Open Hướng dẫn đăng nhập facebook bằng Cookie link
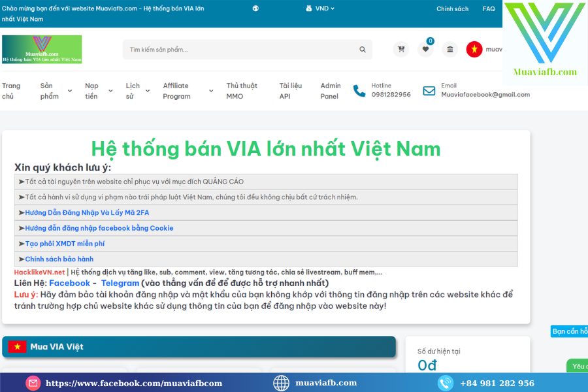Screen dimensions: 588x392 [x=99, y=228]
